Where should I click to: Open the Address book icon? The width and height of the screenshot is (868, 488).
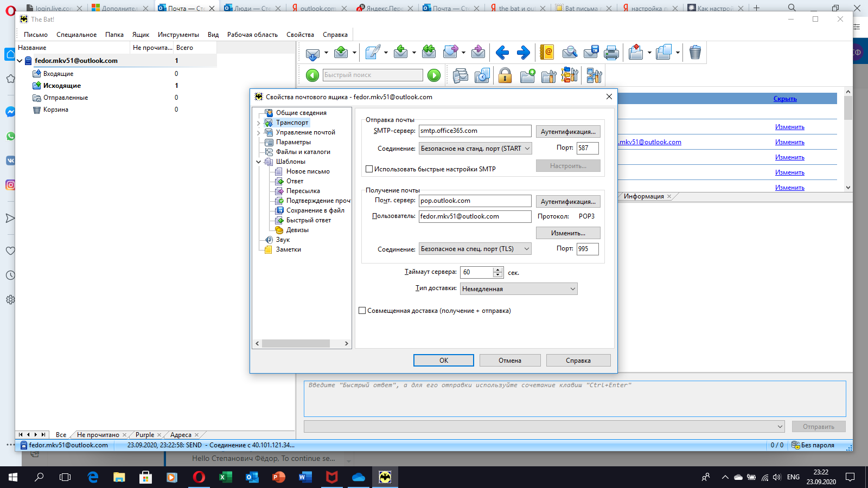[547, 53]
